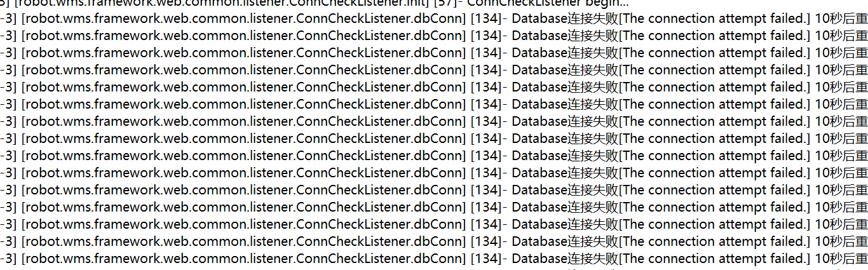This screenshot has height=270, width=868.
Task: Click 'ConnCheckListener.dbConn' in the fourth dbConn line
Action: [x=378, y=70]
